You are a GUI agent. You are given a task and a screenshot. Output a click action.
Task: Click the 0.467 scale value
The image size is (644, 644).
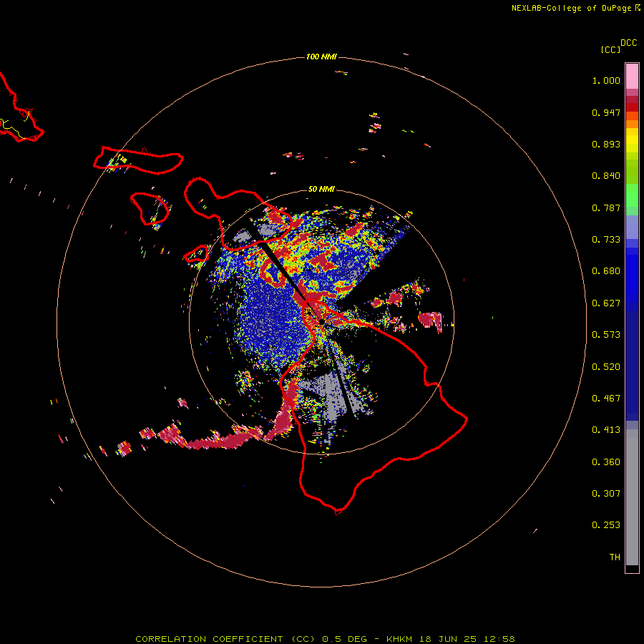606,399
